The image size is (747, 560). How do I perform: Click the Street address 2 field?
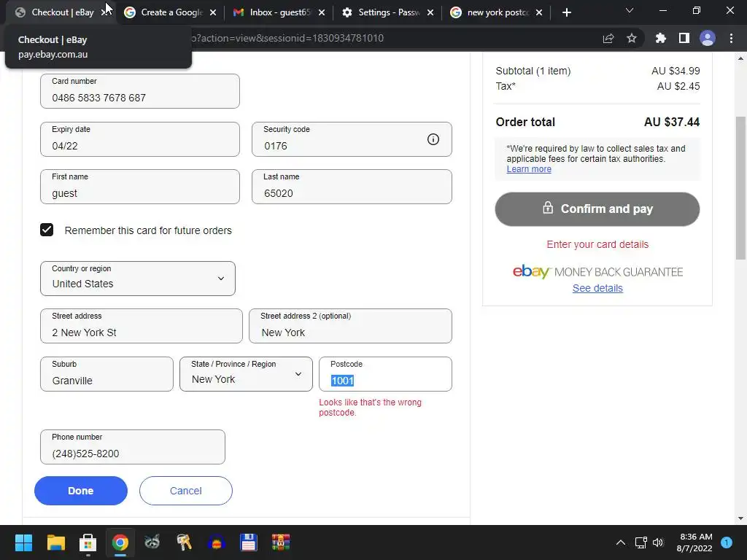pyautogui.click(x=350, y=326)
